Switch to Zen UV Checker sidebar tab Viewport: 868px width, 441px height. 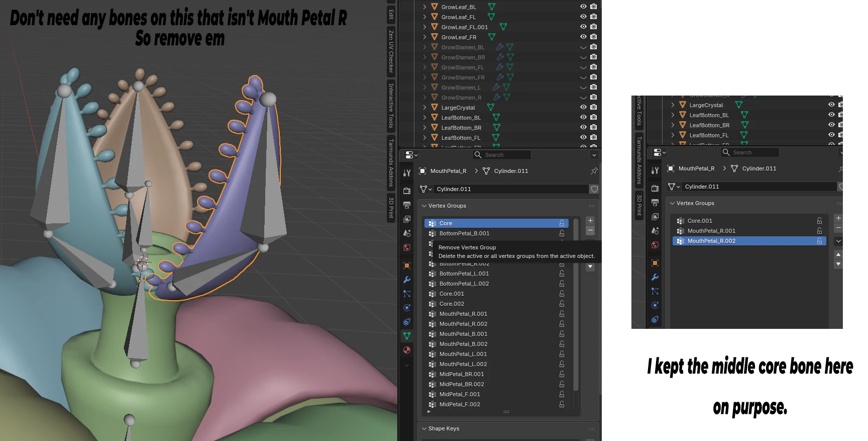click(391, 51)
